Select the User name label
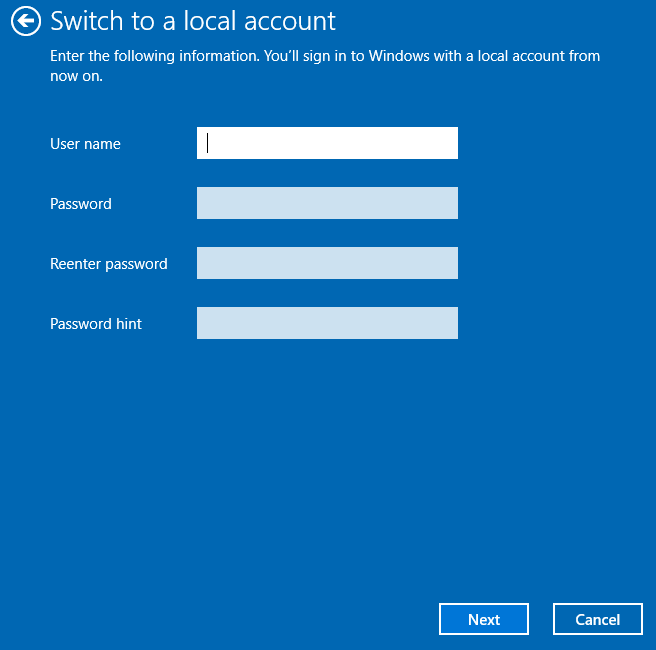 [x=85, y=144]
